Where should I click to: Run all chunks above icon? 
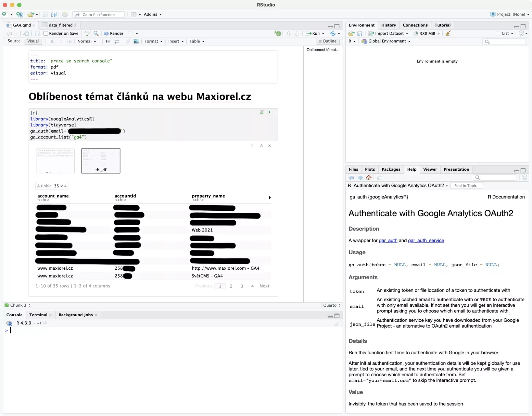(x=262, y=112)
